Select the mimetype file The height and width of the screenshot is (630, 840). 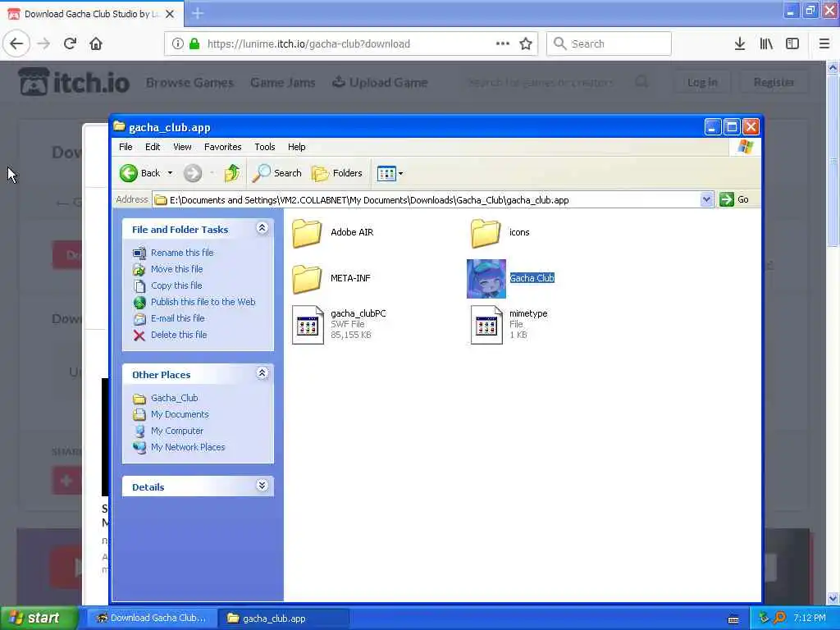click(x=509, y=324)
